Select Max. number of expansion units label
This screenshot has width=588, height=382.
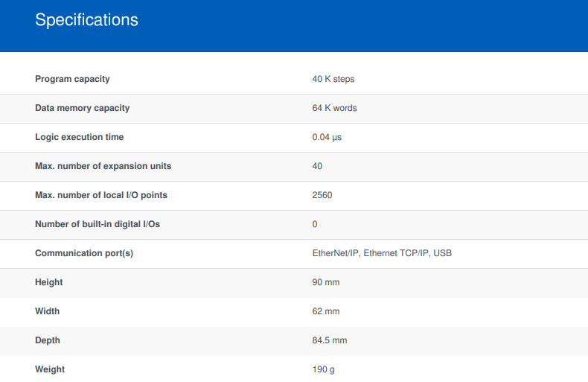[x=103, y=166]
